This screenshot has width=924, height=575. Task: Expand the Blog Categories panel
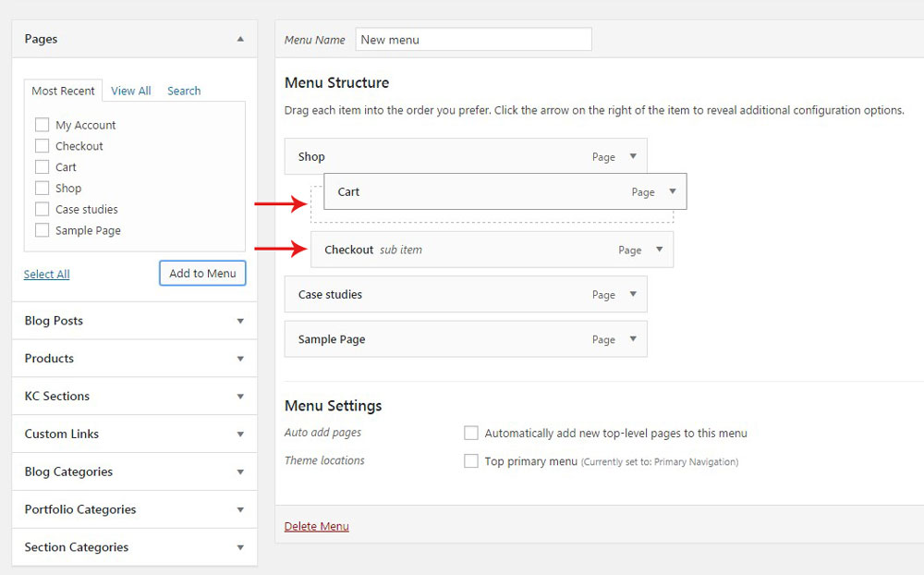pyautogui.click(x=242, y=471)
